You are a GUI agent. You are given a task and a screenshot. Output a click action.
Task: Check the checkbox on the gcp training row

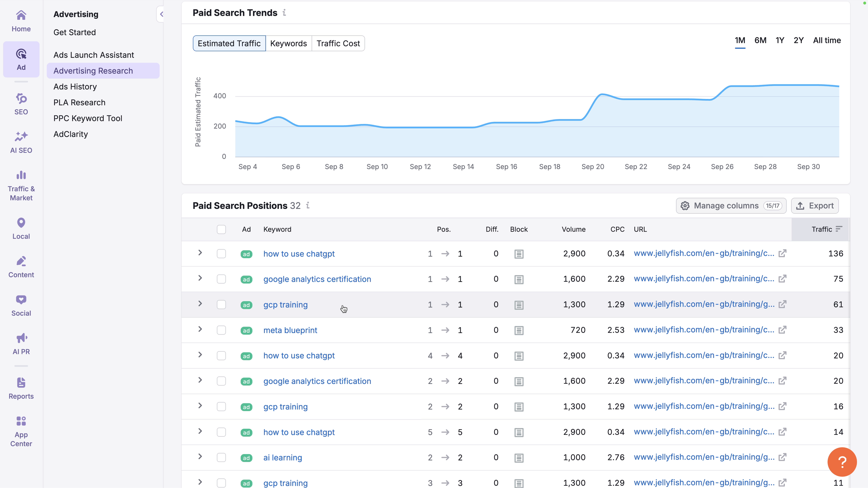(221, 304)
